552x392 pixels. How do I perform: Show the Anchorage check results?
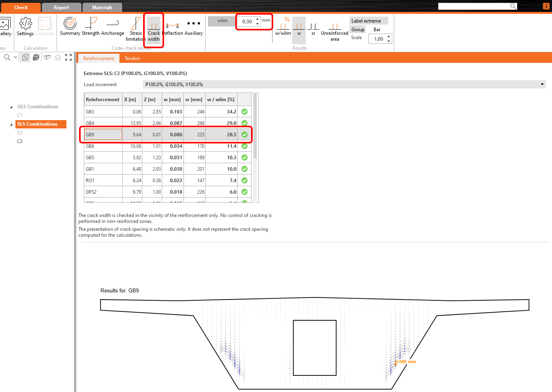point(113,27)
